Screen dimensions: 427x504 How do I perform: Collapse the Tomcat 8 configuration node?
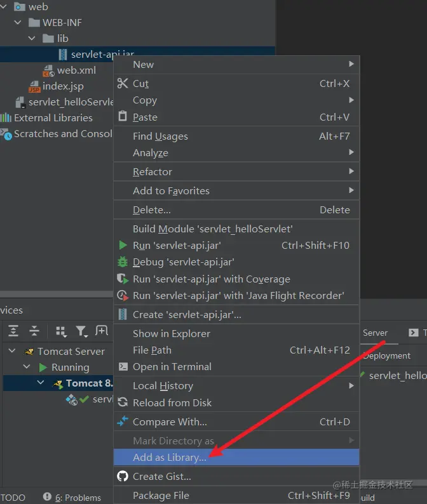tap(41, 382)
